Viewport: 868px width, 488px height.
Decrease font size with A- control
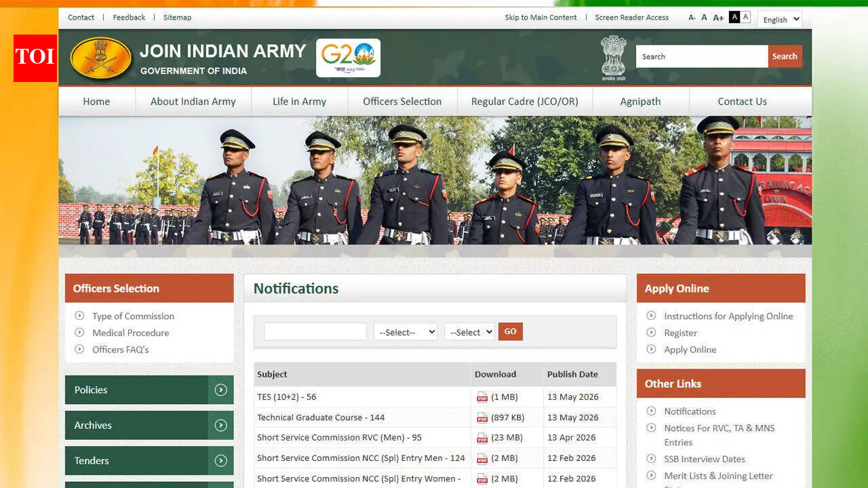(692, 18)
